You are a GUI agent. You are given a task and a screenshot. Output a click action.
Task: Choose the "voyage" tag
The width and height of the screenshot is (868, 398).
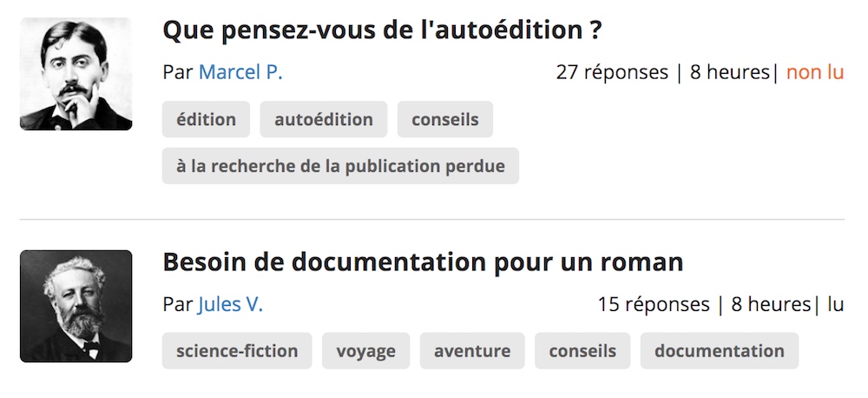click(366, 351)
